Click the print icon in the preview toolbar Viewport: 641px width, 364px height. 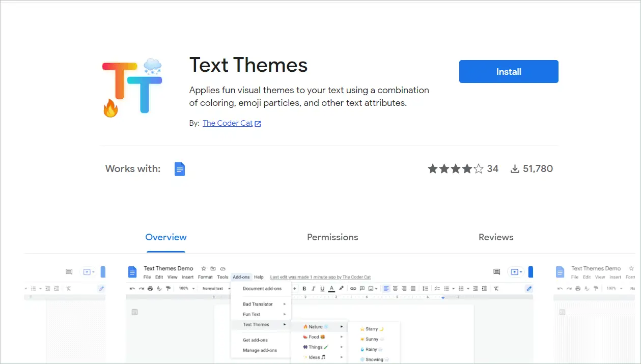click(150, 289)
